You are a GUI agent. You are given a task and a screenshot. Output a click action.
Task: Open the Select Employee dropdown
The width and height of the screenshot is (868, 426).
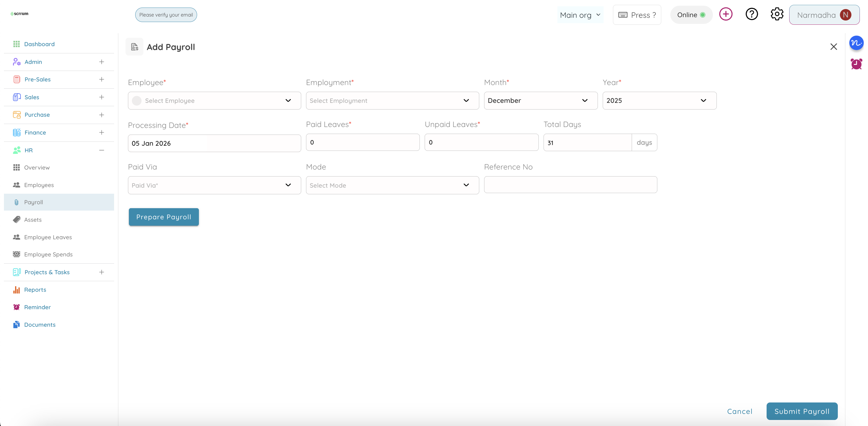coord(214,100)
